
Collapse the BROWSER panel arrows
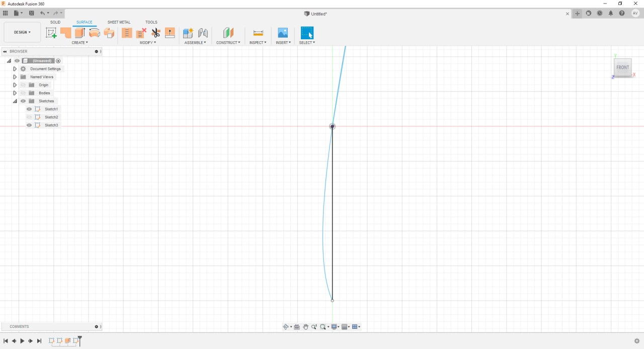coord(5,51)
